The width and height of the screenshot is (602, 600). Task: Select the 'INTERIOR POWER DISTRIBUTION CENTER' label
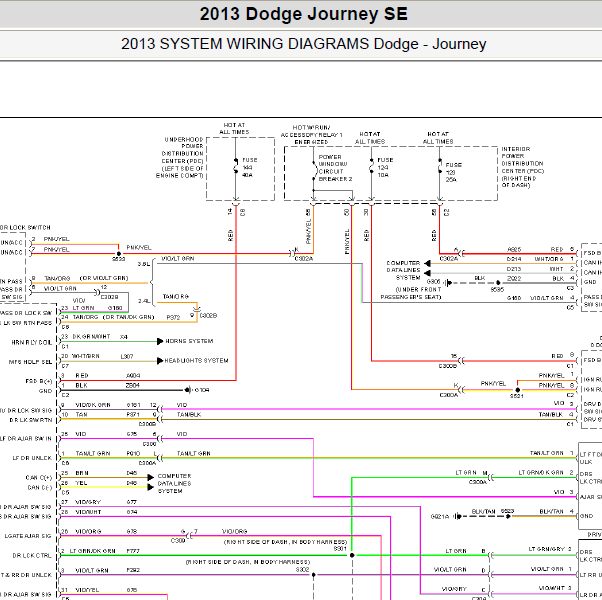(x=523, y=167)
